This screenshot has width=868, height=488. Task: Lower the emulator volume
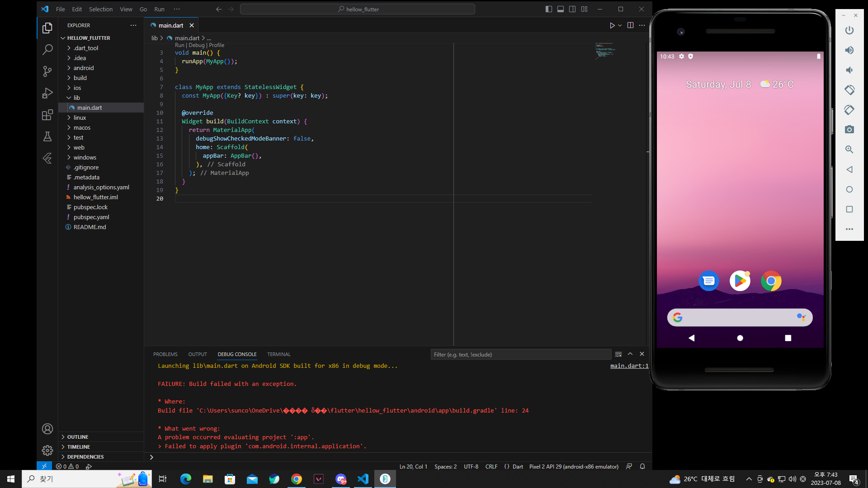click(x=849, y=70)
